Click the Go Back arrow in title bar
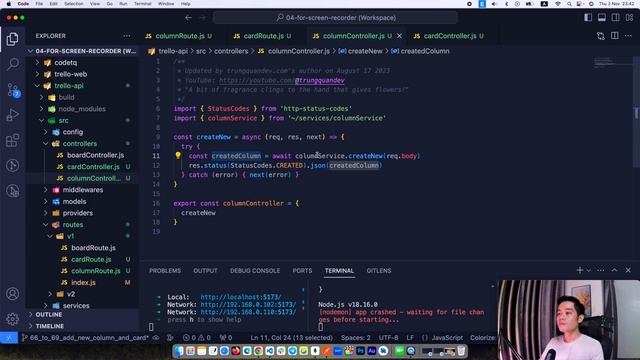The width and height of the screenshot is (640, 360). (188, 18)
